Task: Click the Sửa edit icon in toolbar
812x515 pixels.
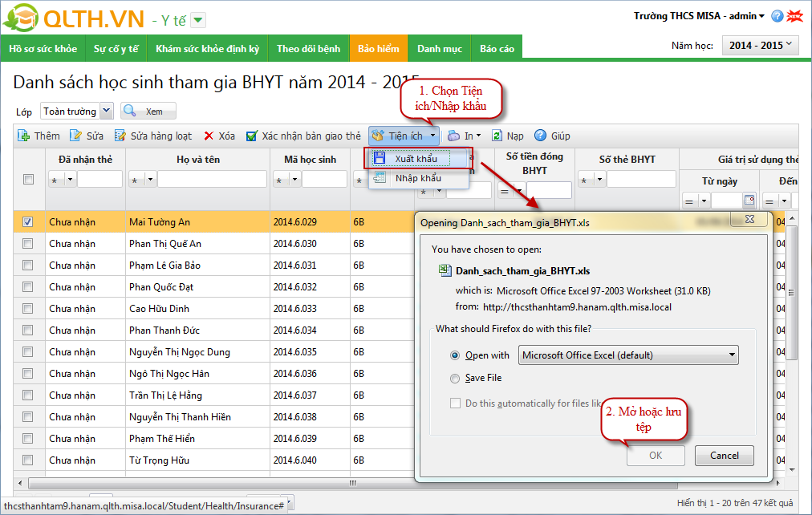Action: (76, 136)
